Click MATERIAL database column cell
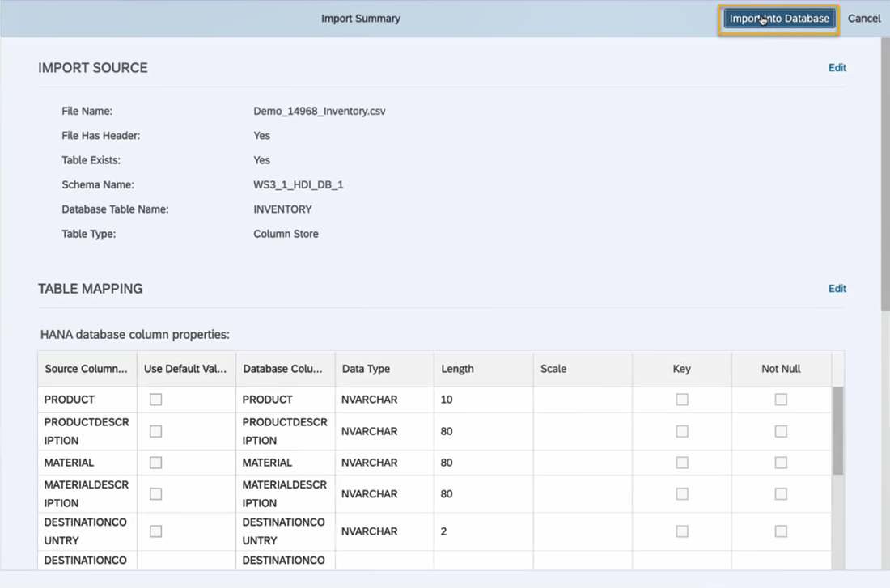This screenshot has width=890, height=588. (286, 463)
